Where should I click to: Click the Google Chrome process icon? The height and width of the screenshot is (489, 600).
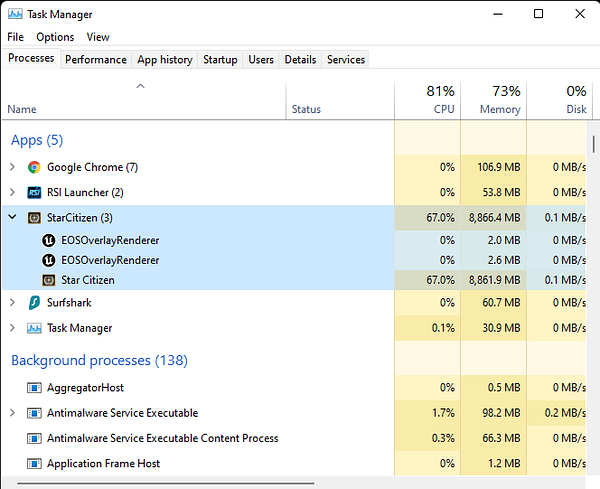point(34,167)
